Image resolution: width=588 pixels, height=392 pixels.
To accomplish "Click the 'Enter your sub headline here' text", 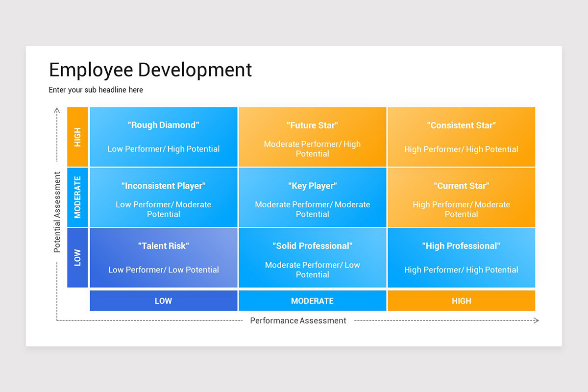I will (x=96, y=90).
